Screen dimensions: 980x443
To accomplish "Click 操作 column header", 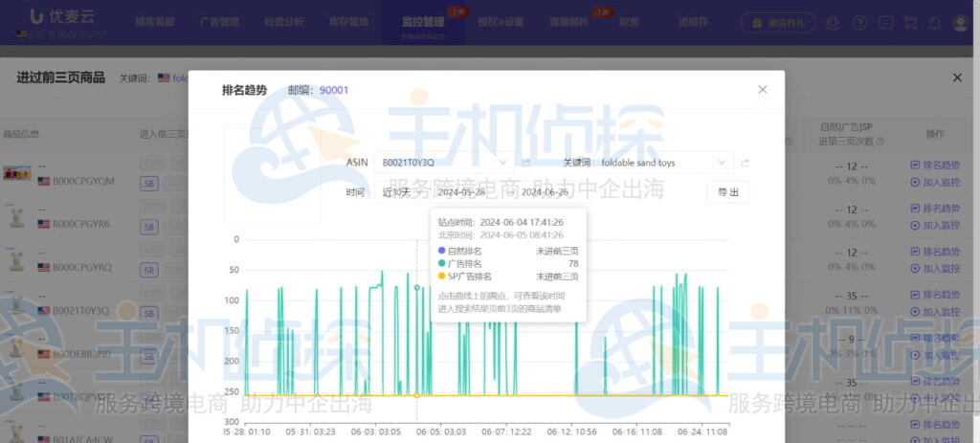I will click(x=935, y=134).
